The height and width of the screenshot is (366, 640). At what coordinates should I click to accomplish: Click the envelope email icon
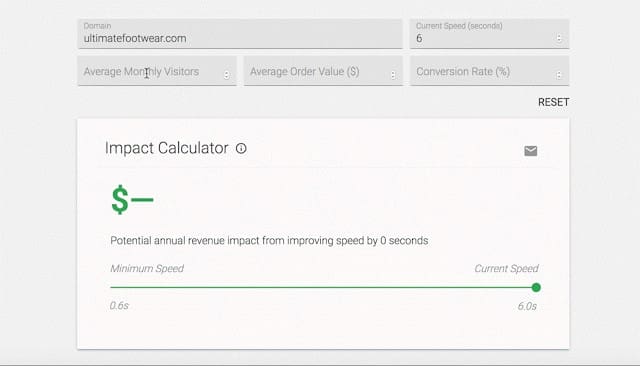pyautogui.click(x=531, y=151)
